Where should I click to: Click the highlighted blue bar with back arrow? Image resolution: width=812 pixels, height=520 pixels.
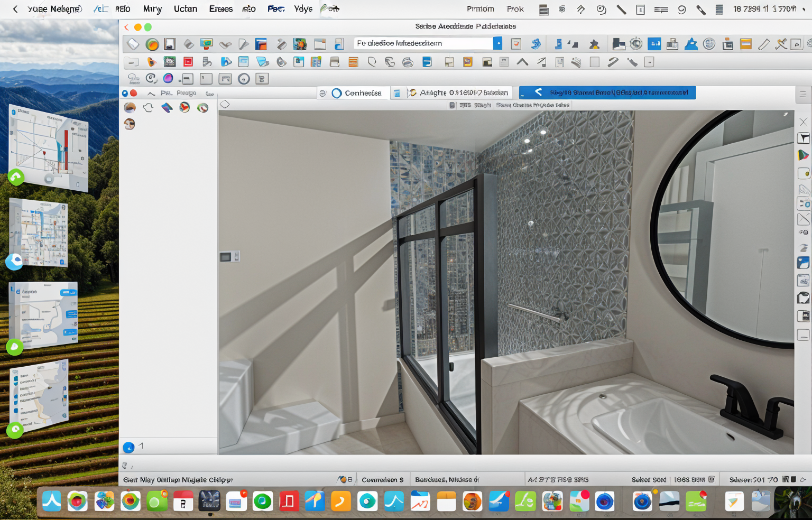point(607,93)
